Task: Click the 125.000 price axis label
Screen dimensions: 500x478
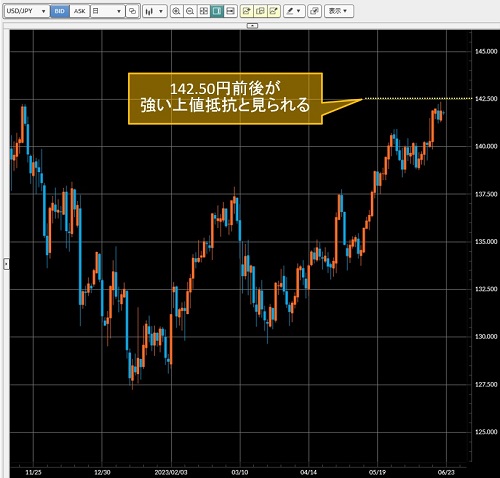Action: 486,432
